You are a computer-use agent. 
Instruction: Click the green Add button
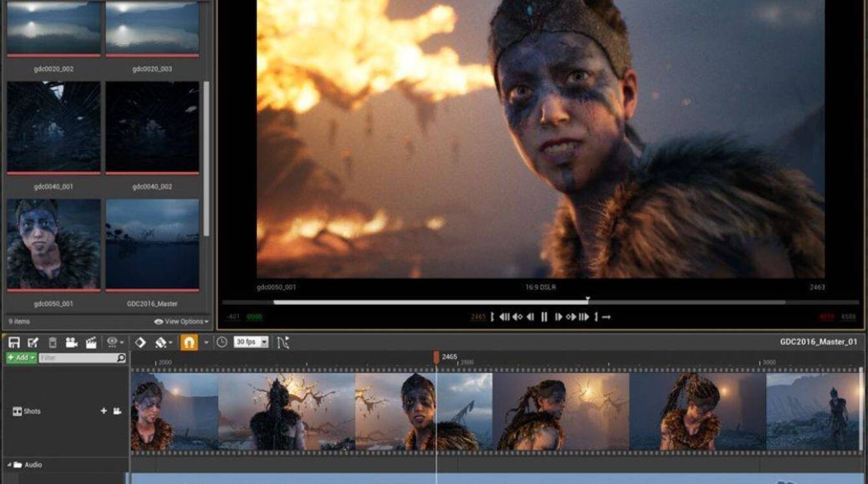(21, 357)
